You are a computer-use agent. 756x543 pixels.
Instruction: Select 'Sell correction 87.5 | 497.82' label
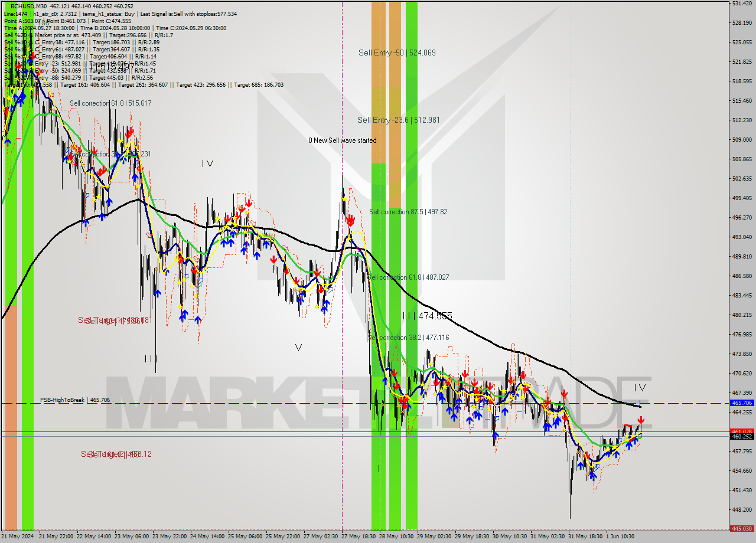pos(408,212)
